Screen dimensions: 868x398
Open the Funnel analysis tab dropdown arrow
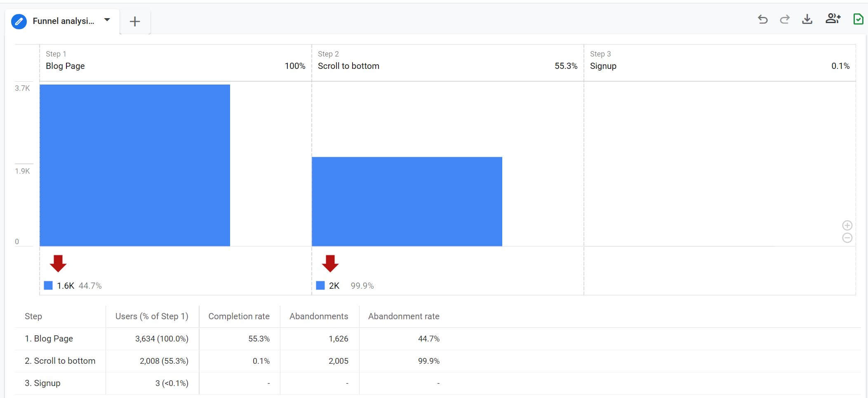(x=107, y=20)
